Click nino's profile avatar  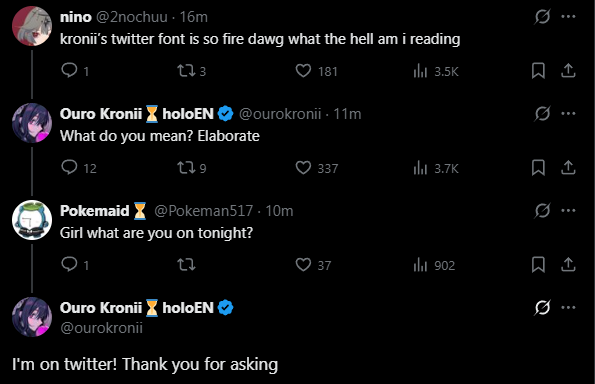point(32,26)
